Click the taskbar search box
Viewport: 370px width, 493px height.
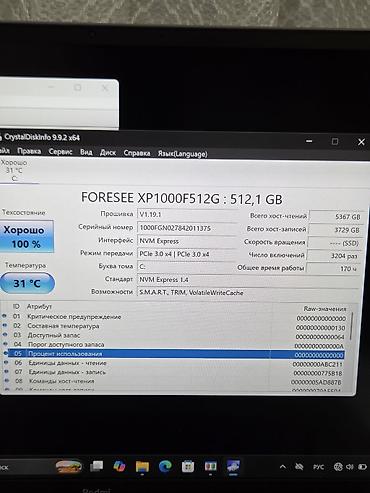(25, 467)
